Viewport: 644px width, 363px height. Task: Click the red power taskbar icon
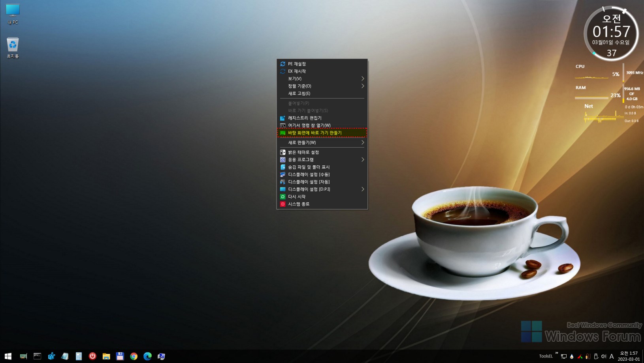(92, 356)
